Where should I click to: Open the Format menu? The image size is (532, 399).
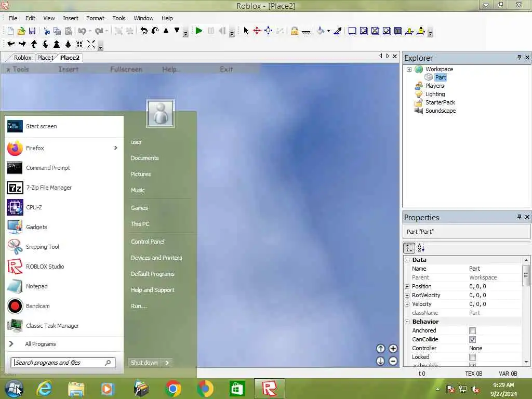[95, 18]
